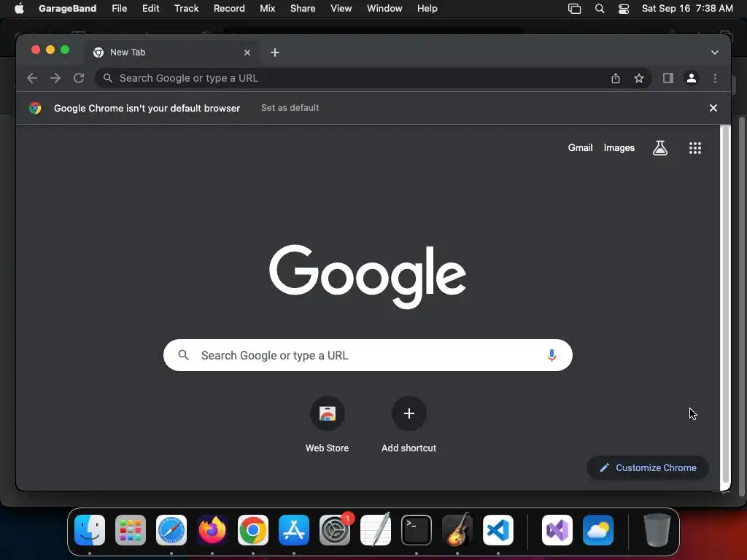Open the Track menu
Viewport: 747px width, 560px height.
[x=186, y=8]
